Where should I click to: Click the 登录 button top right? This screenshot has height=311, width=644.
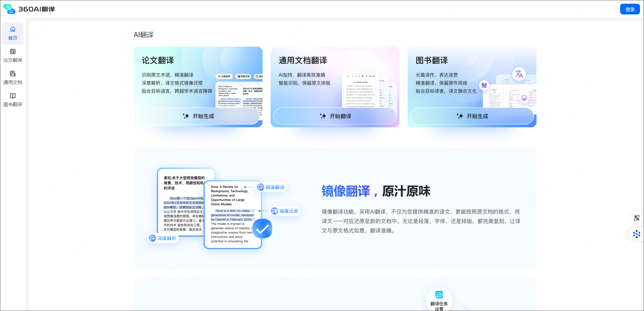630,9
